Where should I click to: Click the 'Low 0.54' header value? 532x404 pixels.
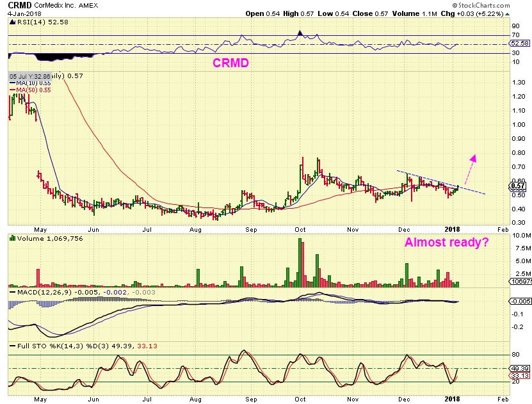333,14
